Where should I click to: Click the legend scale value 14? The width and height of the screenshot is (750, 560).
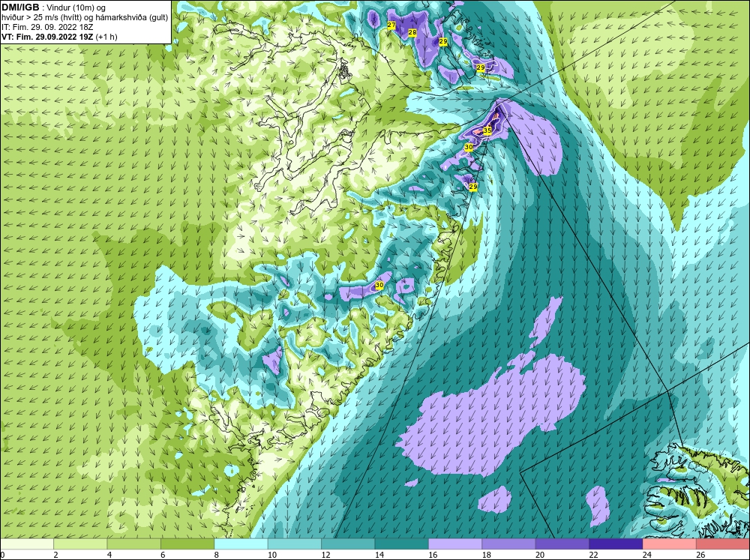point(379,555)
